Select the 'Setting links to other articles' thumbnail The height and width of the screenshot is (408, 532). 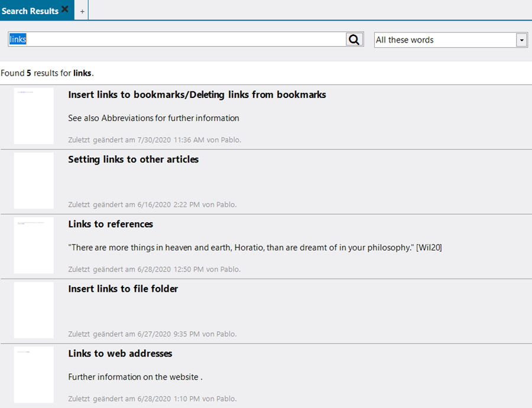pyautogui.click(x=34, y=181)
